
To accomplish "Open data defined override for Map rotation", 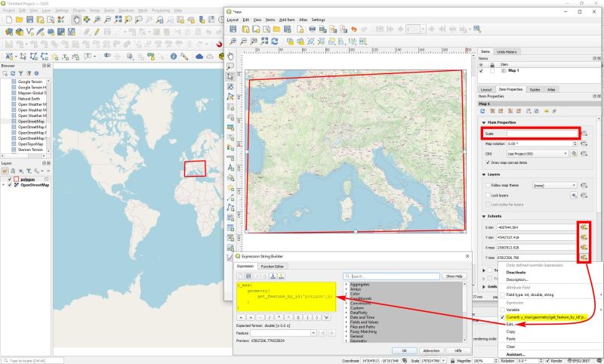I will tap(584, 143).
